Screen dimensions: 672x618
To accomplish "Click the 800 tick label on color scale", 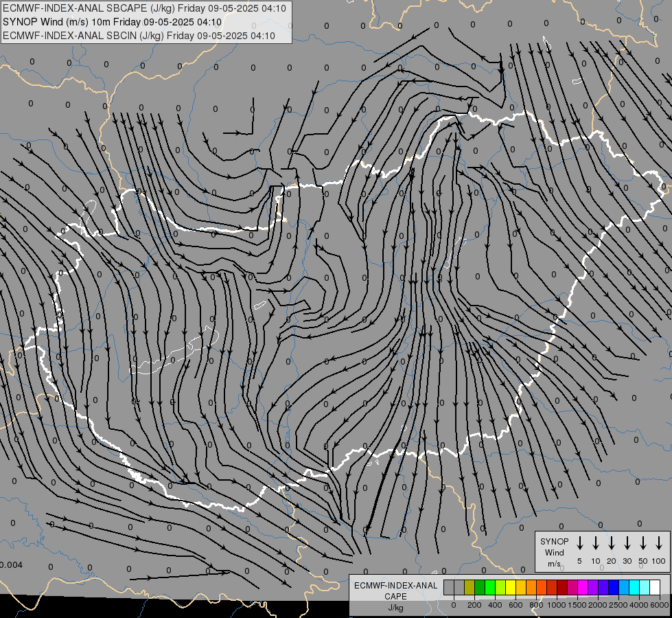I will pyautogui.click(x=536, y=605).
